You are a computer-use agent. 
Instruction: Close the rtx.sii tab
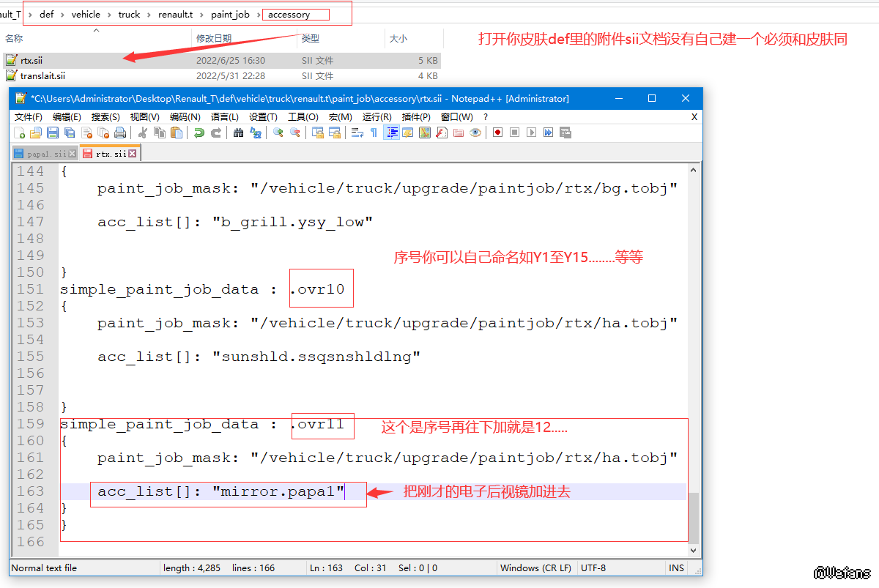pos(133,154)
